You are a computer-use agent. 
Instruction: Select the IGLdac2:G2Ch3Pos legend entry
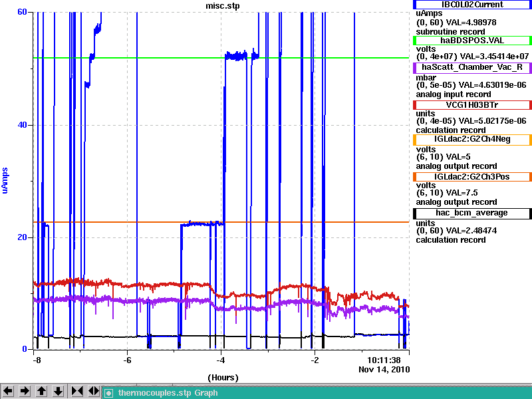coord(472,177)
